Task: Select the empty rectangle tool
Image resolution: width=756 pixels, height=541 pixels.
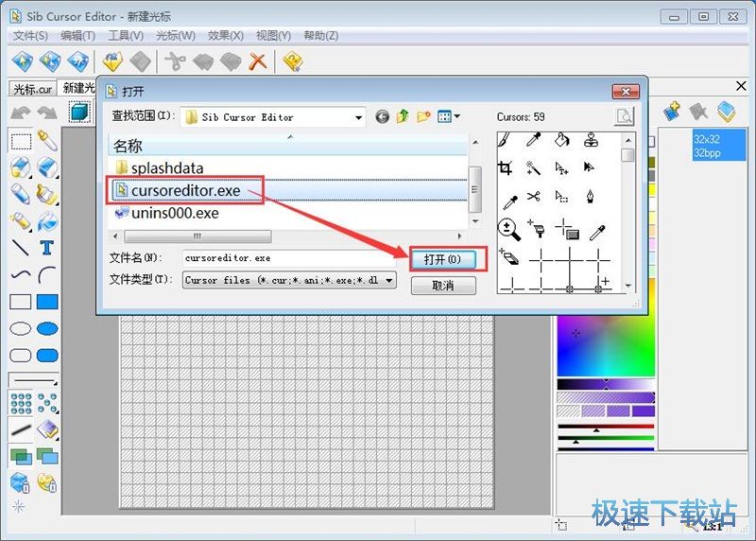Action: click(21, 302)
